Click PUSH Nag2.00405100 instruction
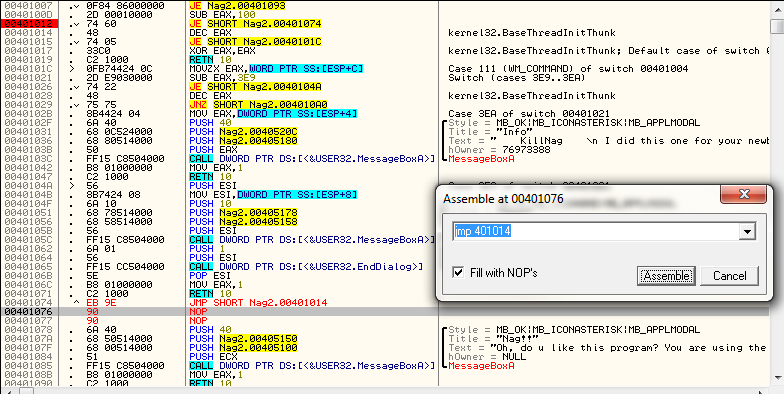This screenshot has height=394, width=784. point(243,348)
